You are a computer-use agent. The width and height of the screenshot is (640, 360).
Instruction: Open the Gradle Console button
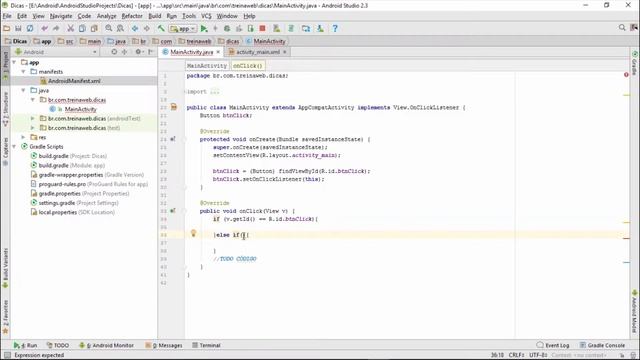click(602, 345)
